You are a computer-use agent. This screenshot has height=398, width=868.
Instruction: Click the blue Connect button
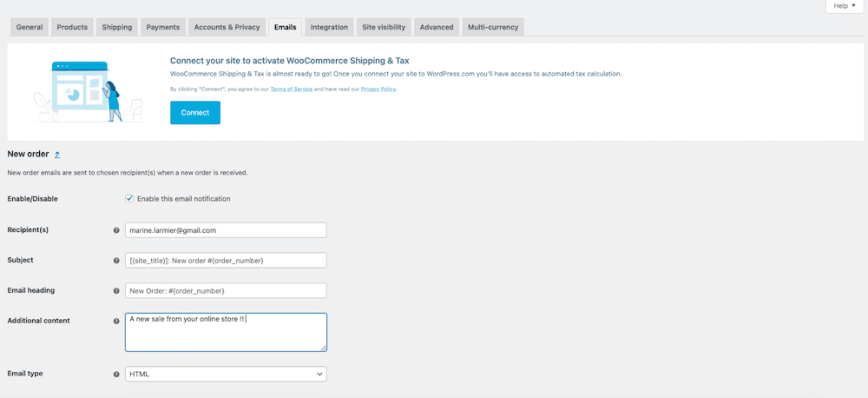[195, 112]
